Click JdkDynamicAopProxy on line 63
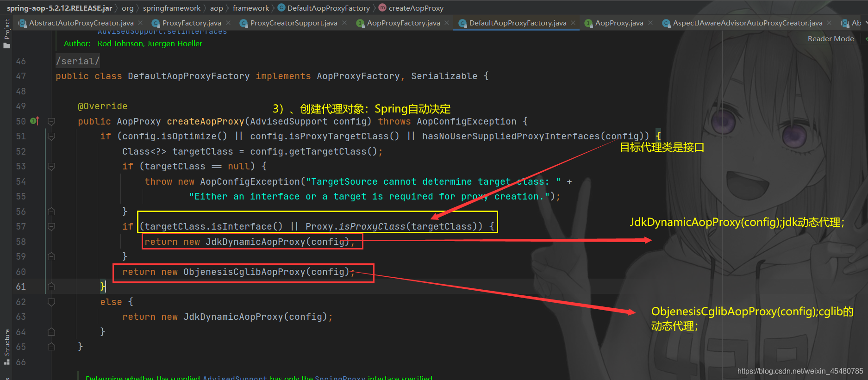Image resolution: width=868 pixels, height=380 pixels. (x=233, y=317)
